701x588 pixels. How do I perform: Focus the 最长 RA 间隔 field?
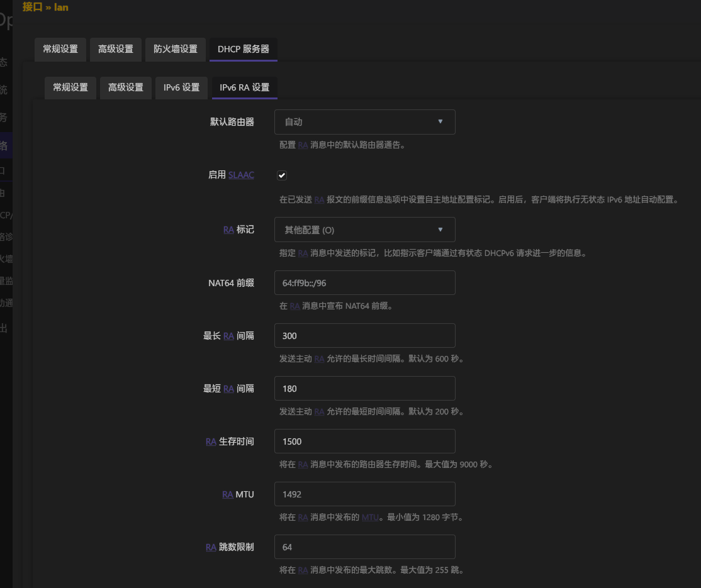click(364, 336)
